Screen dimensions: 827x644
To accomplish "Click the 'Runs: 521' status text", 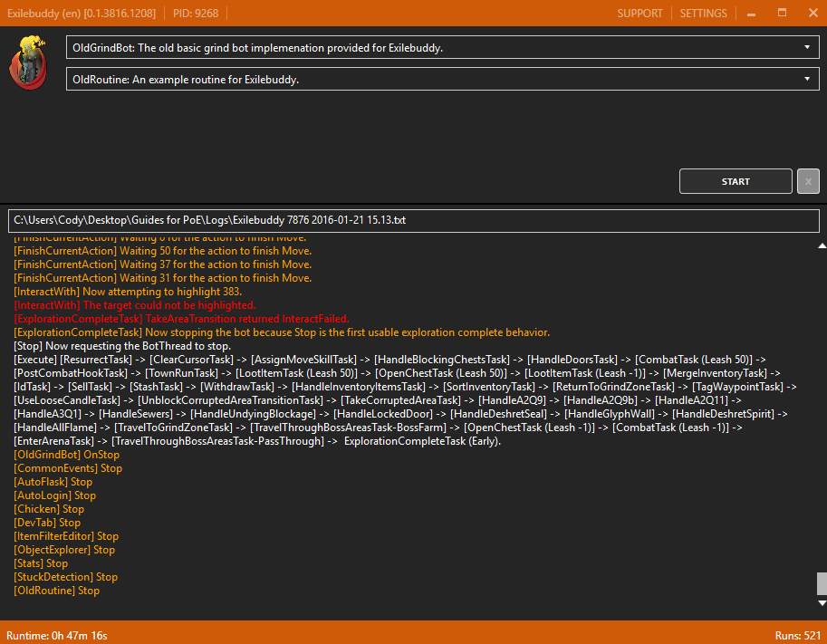I will pos(797,636).
